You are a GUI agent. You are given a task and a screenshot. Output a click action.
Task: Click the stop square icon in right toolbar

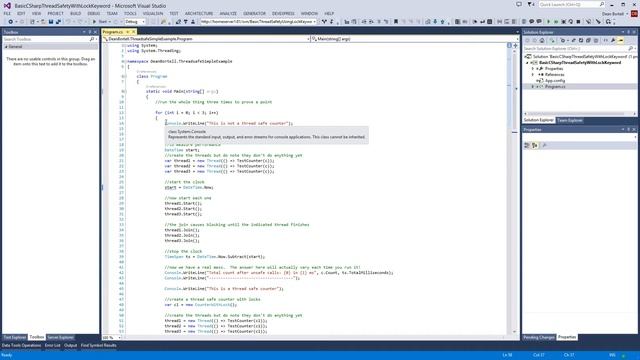pyautogui.click(x=578, y=22)
